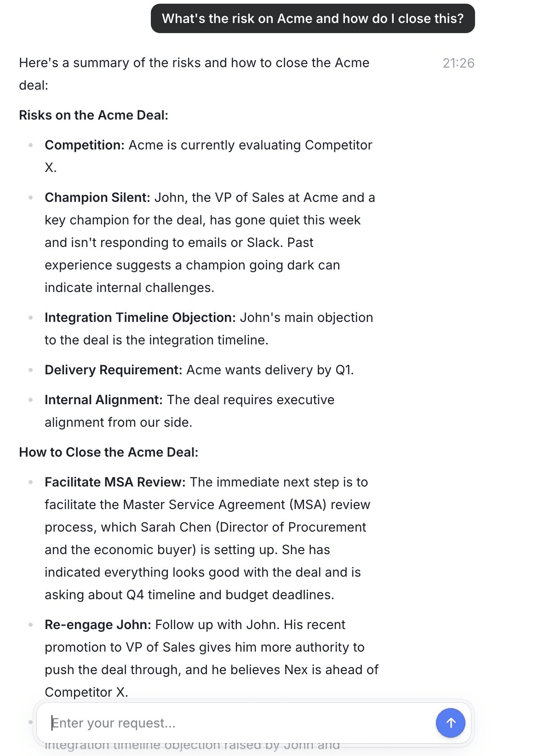550x756 pixels.
Task: Click the bullet dot next to Facilitate MSA Review
Action: [31, 482]
